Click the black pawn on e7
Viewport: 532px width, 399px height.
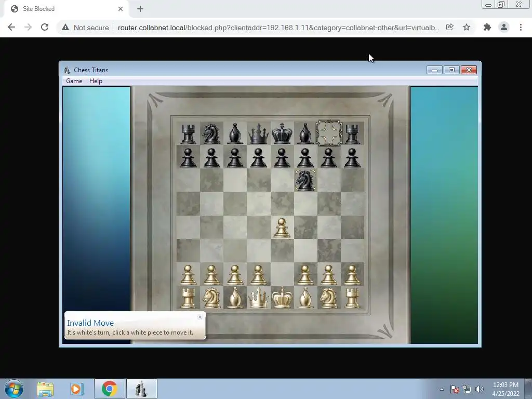click(282, 157)
